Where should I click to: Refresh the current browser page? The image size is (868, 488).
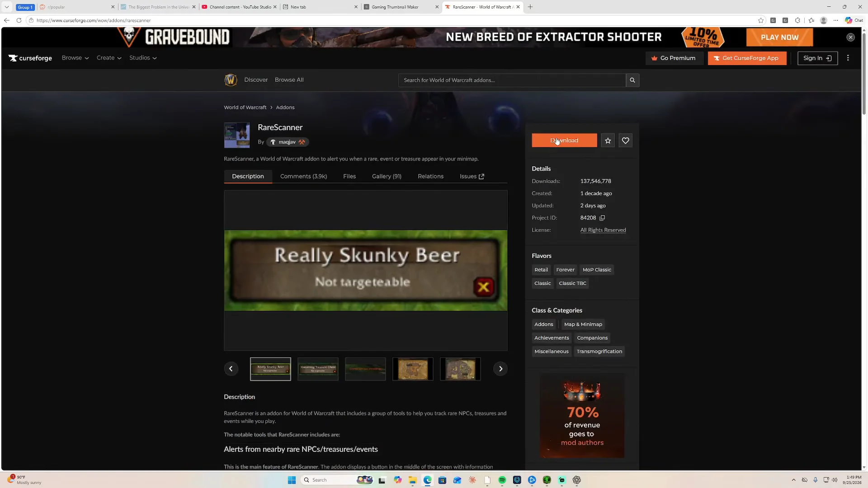[x=19, y=20]
